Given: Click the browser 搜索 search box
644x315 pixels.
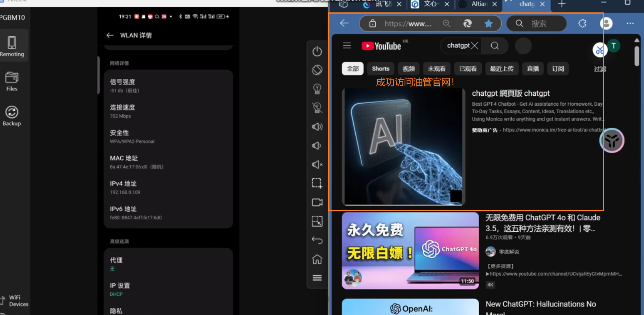Looking at the screenshot, I should pyautogui.click(x=536, y=24).
